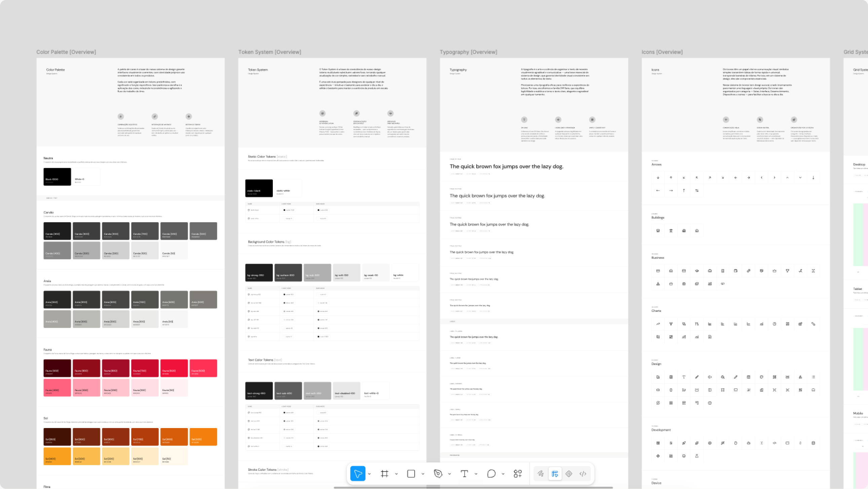Select the Comment tool
Screen dimensions: 868x489
(x=491, y=474)
